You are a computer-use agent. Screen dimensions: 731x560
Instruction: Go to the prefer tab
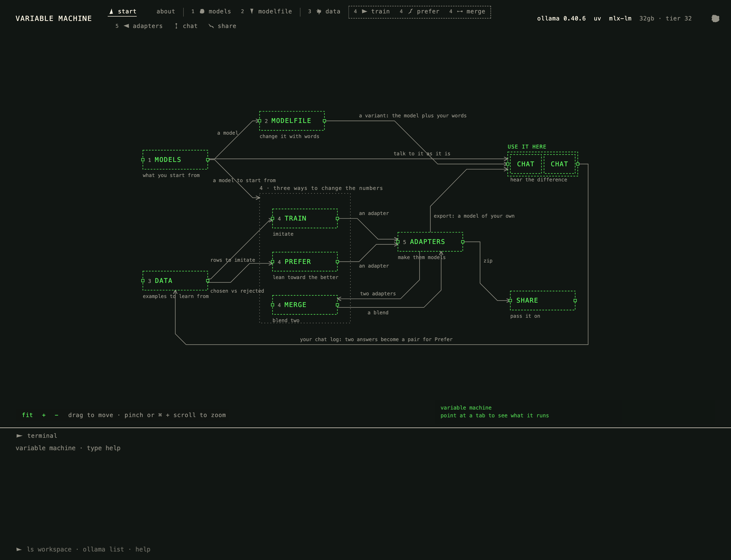(419, 11)
